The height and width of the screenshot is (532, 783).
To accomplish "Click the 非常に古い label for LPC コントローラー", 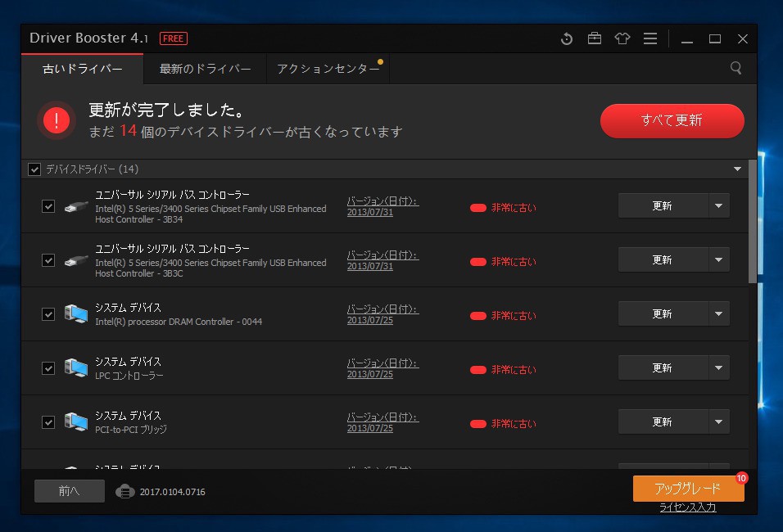I will (x=514, y=370).
